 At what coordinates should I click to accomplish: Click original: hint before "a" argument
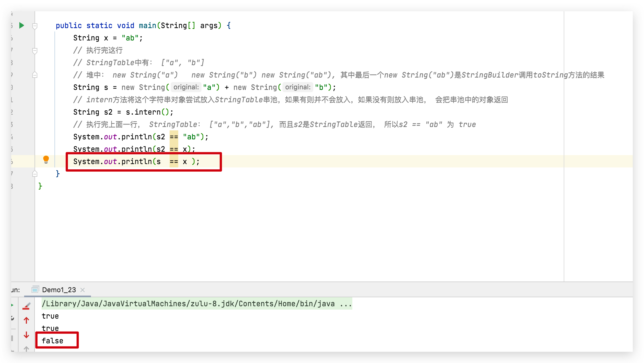(186, 87)
